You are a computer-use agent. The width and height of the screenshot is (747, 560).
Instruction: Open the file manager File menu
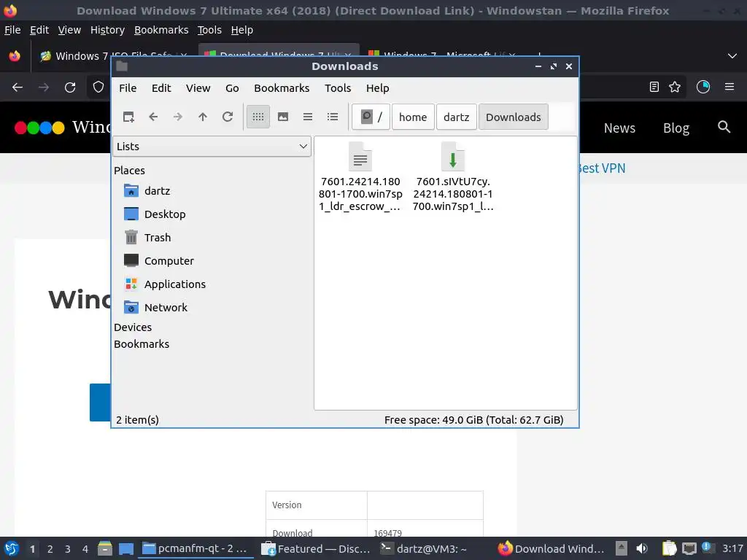pos(128,88)
